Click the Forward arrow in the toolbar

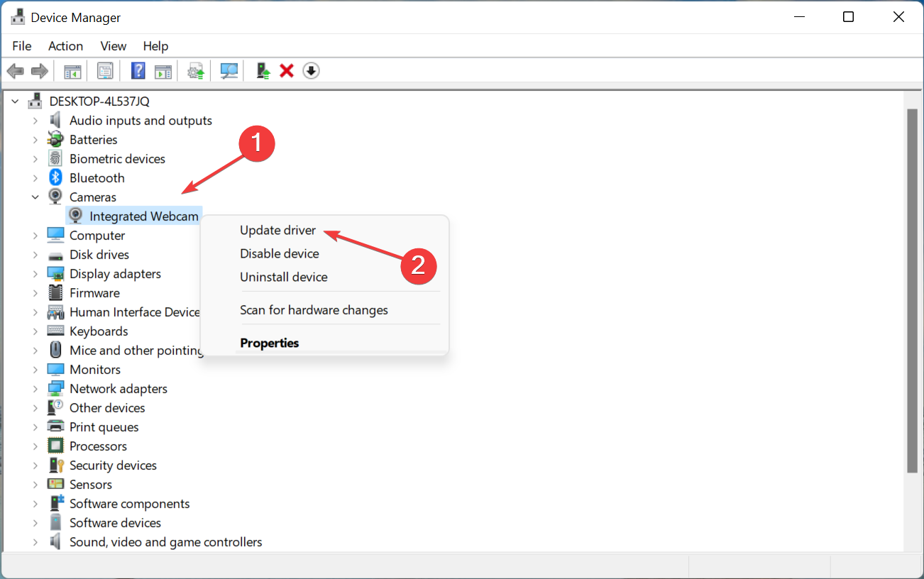[40, 71]
